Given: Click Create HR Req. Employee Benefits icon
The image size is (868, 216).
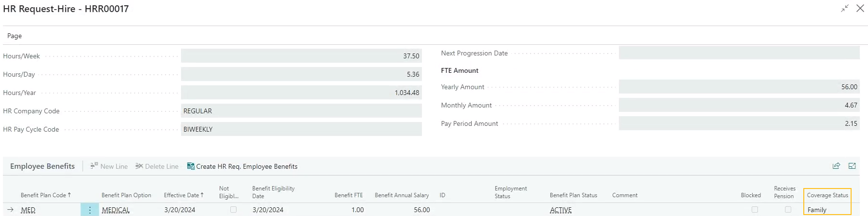Looking at the screenshot, I should click(191, 166).
